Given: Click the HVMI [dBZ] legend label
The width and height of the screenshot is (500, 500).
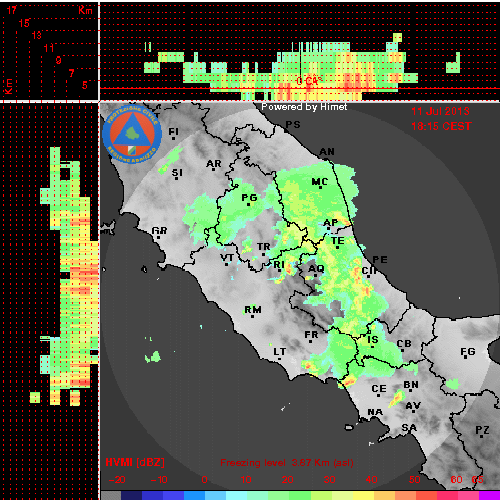Looking at the screenshot, I should click(135, 462).
